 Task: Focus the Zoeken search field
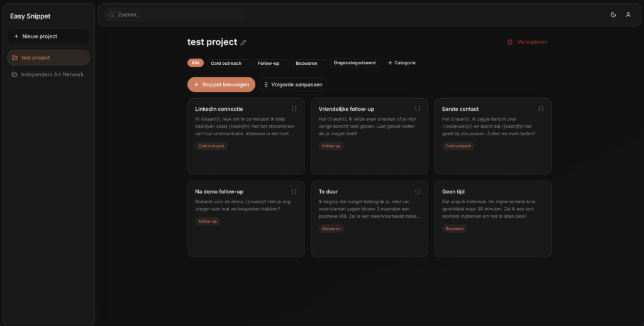[x=176, y=14]
